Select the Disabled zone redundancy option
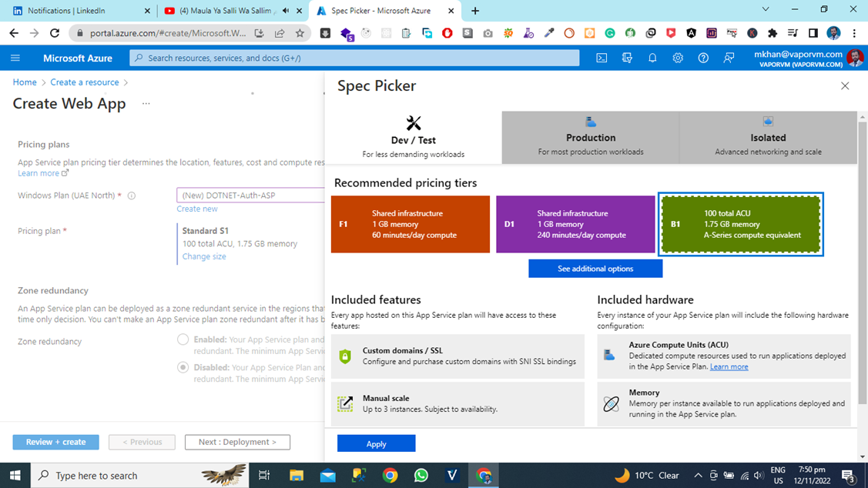Image resolution: width=868 pixels, height=488 pixels. coord(183,367)
